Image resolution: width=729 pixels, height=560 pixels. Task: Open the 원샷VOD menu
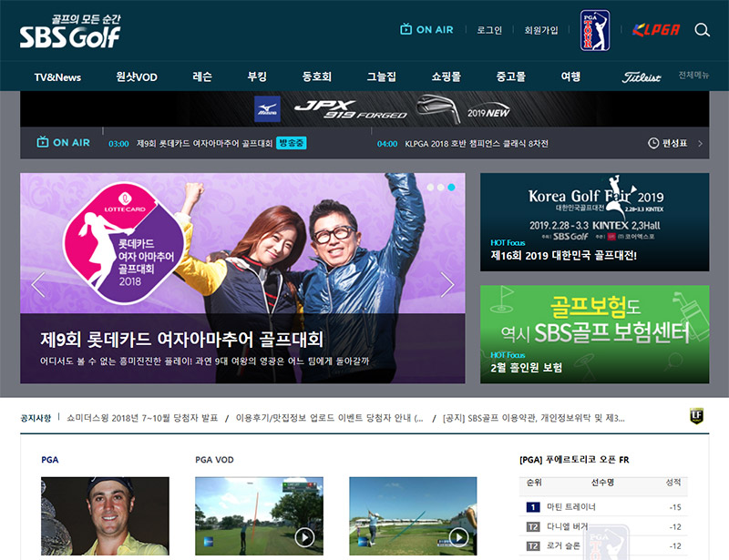(x=137, y=77)
